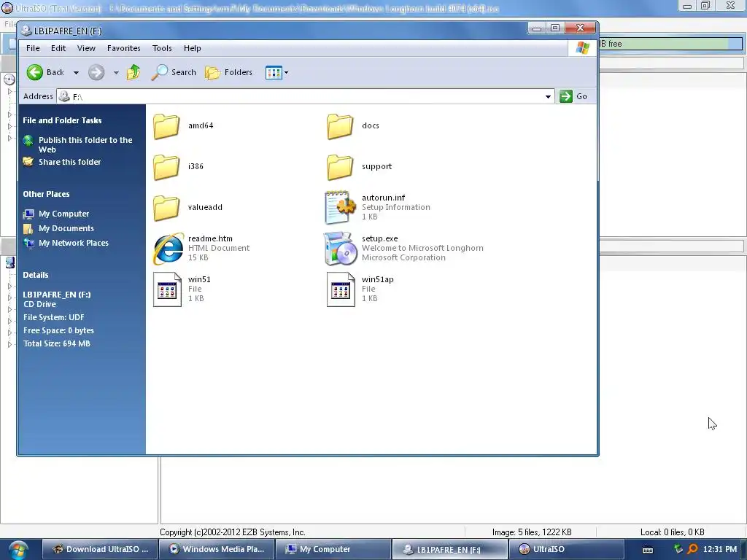Click the Forward arrow button

click(x=96, y=72)
